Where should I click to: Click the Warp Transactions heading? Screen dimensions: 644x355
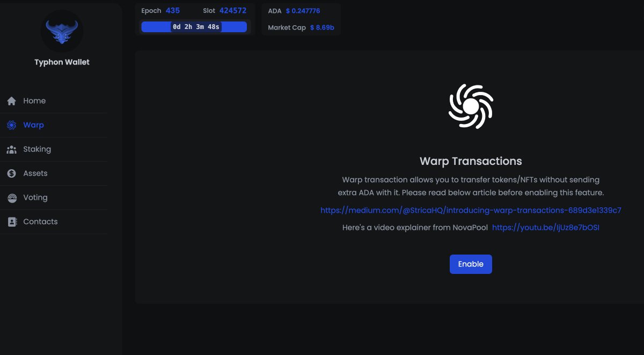pos(471,161)
